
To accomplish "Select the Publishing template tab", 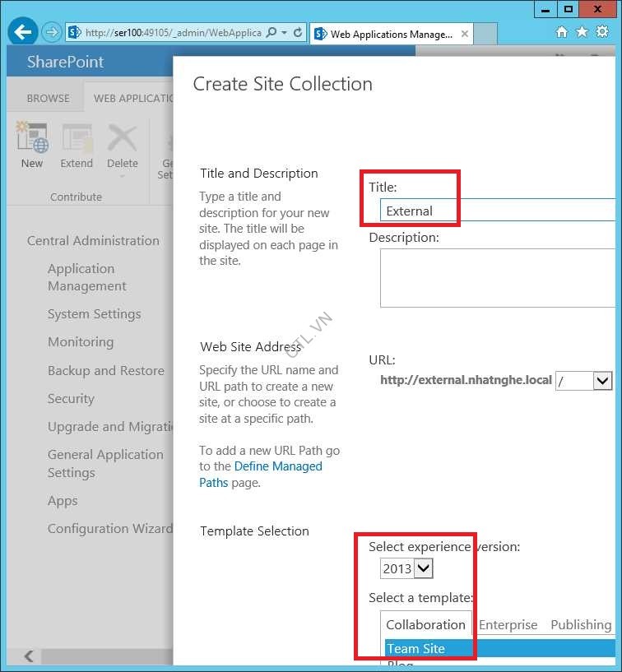I will (580, 624).
